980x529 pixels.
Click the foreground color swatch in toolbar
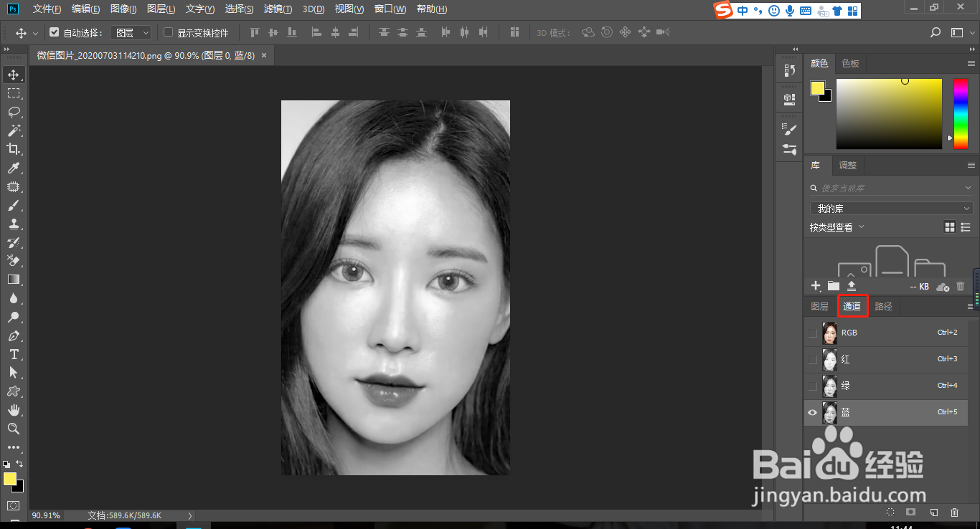click(x=9, y=479)
